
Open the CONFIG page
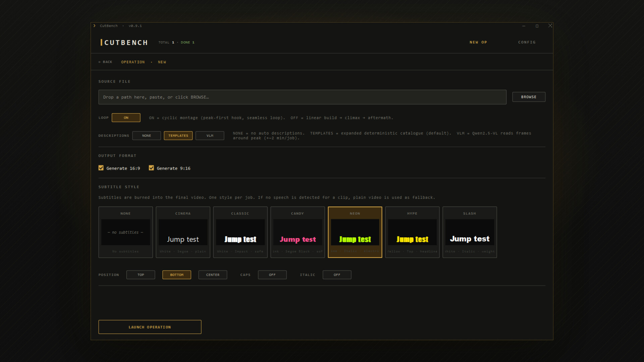(x=527, y=42)
